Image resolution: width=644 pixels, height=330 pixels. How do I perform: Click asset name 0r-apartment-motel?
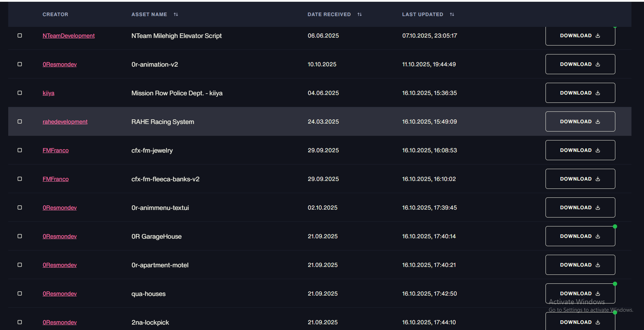160,265
